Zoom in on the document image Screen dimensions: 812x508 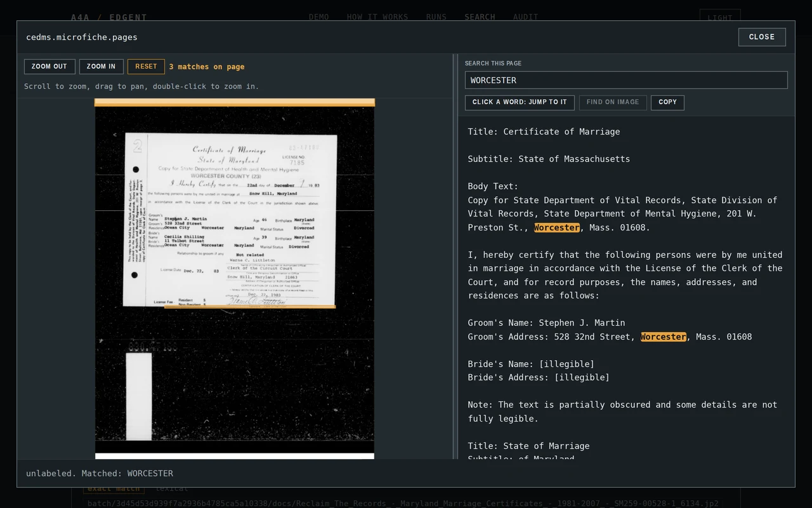click(101, 67)
